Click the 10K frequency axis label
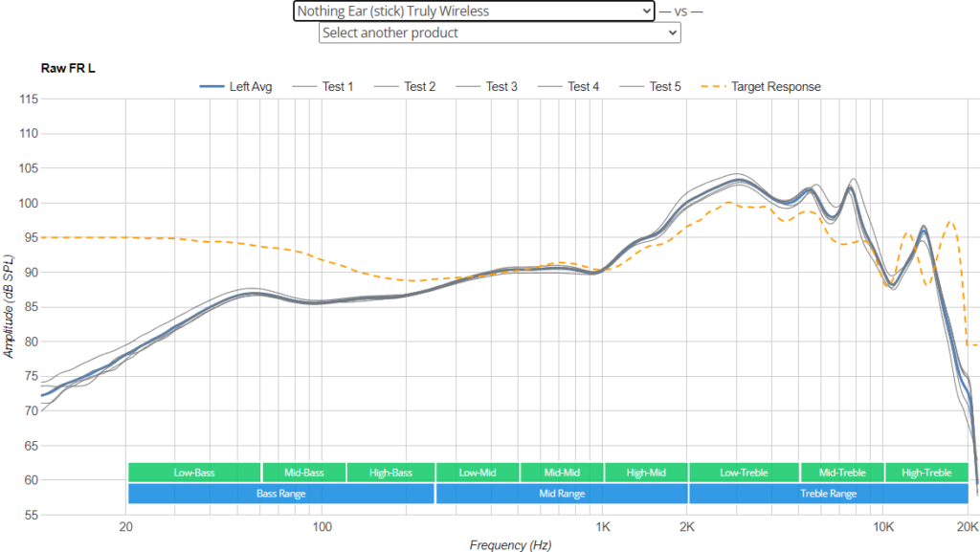 click(883, 527)
